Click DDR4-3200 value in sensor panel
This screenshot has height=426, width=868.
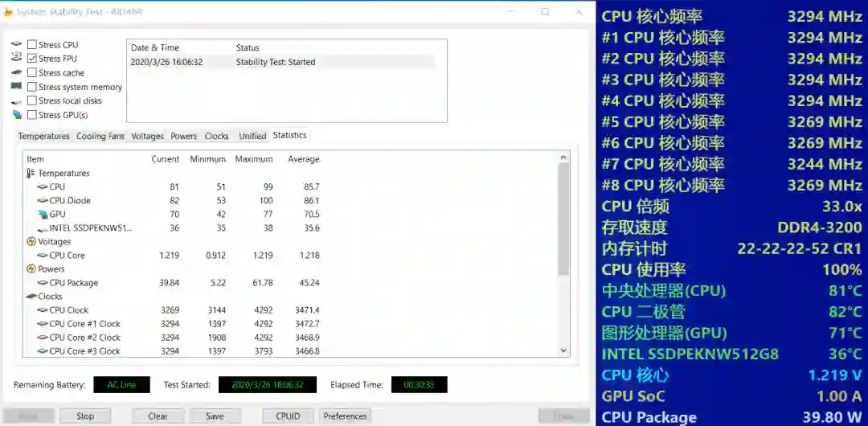(819, 227)
